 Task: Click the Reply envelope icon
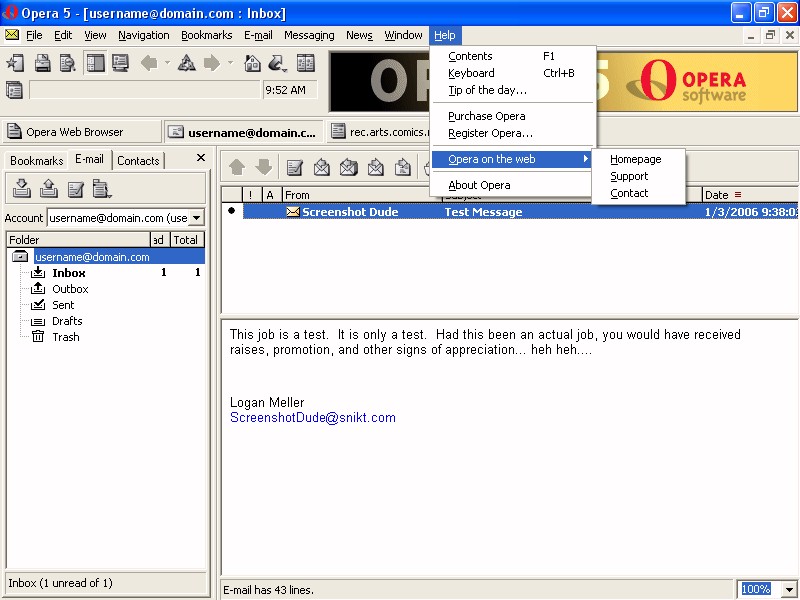(x=321, y=167)
